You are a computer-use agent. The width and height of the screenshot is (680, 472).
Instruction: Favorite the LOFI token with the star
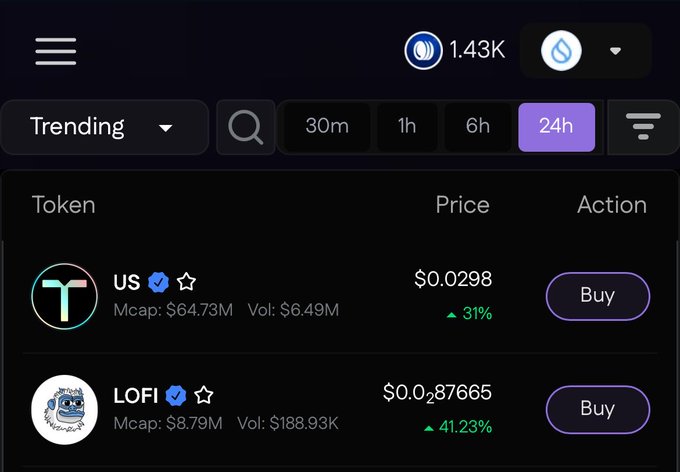204,395
